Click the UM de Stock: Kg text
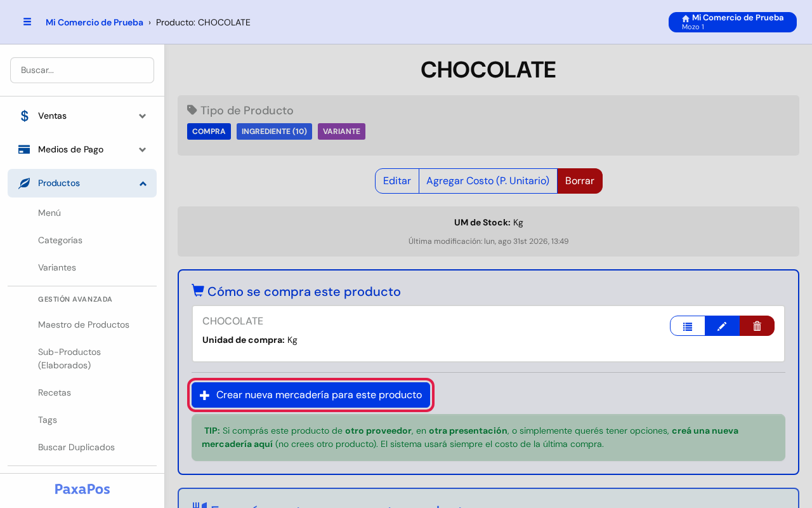The image size is (812, 508). click(x=488, y=222)
